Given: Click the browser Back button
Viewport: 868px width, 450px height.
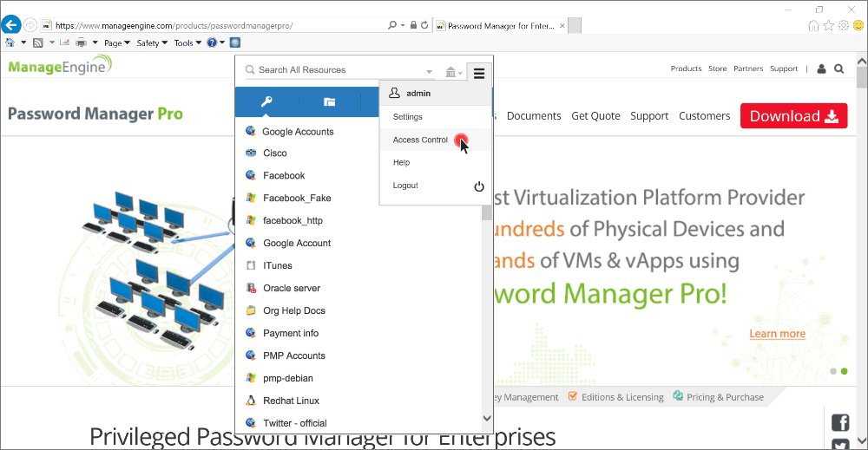Looking at the screenshot, I should click(x=11, y=25).
